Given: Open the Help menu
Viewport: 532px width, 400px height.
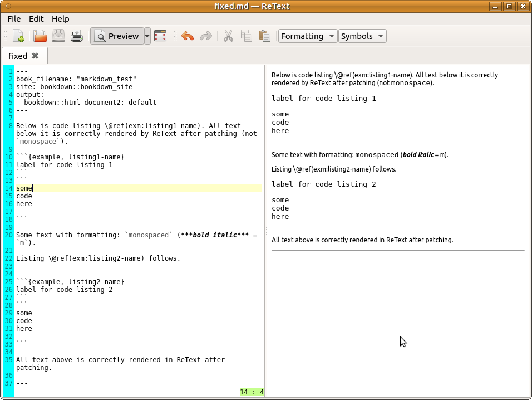Looking at the screenshot, I should click(x=60, y=18).
